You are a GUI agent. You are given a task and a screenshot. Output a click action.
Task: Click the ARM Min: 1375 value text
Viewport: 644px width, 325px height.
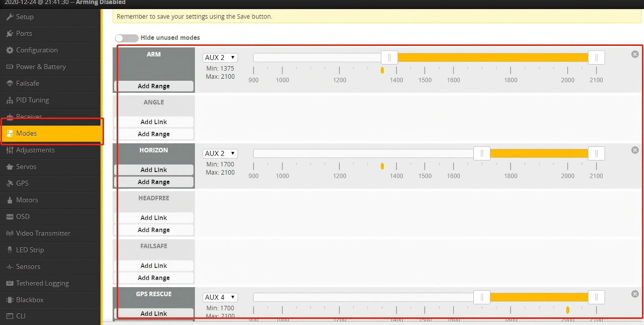point(220,69)
